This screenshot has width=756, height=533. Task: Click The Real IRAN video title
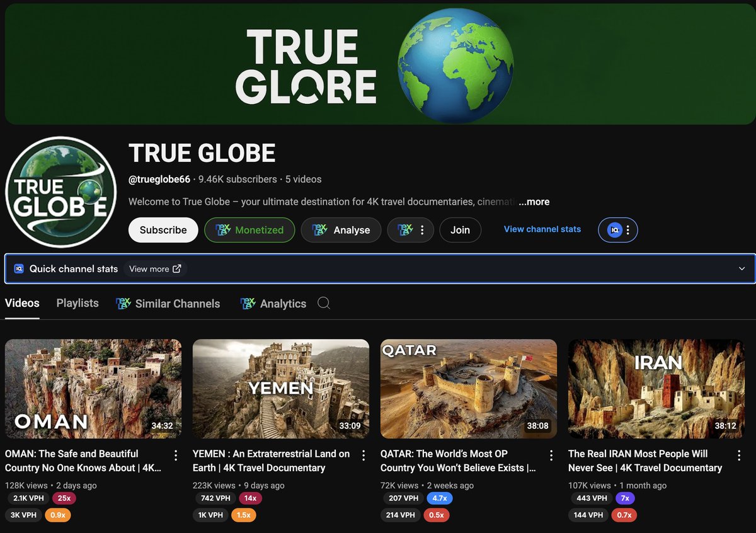tap(645, 461)
